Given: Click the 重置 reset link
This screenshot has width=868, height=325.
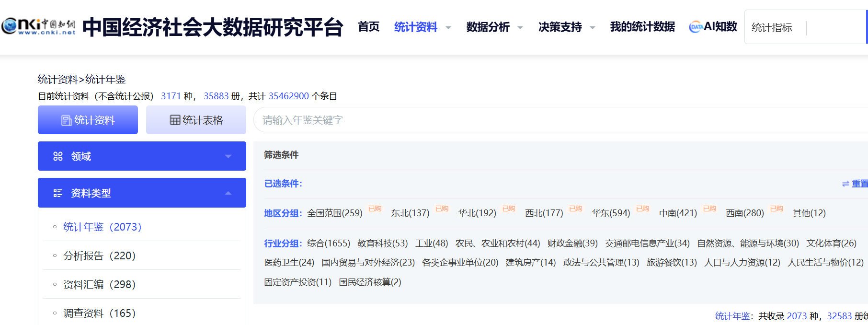Looking at the screenshot, I should 859,184.
